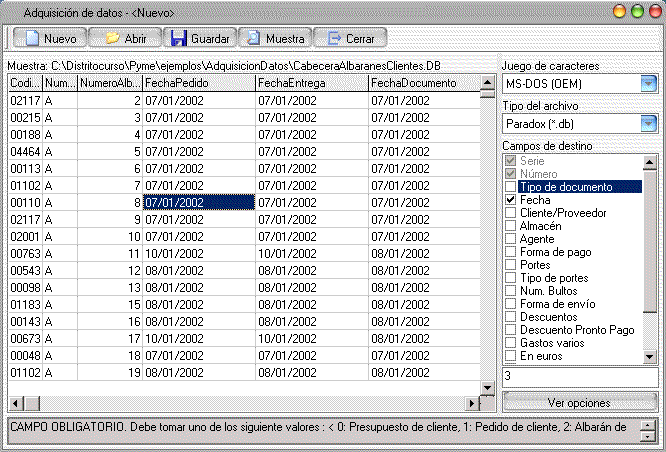Enable the Forma de pago checkbox

510,252
